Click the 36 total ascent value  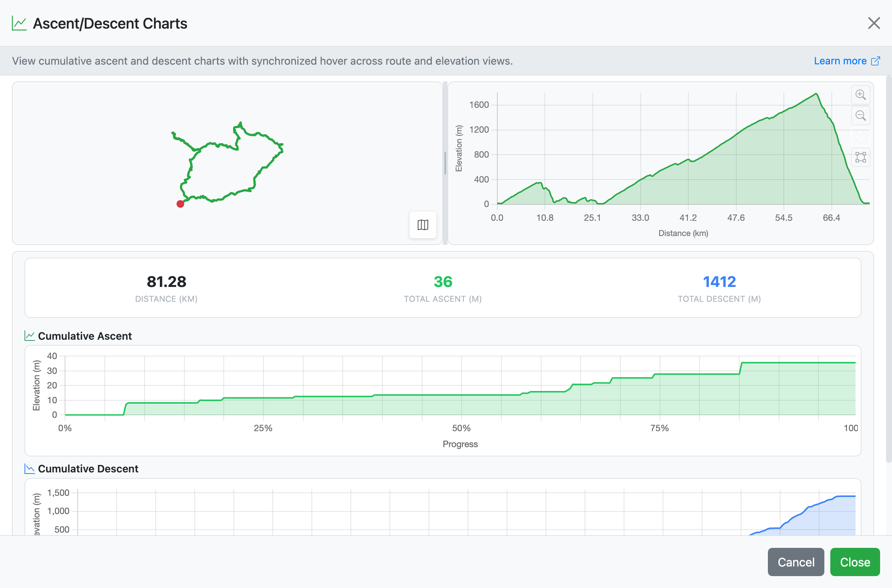pyautogui.click(x=443, y=282)
